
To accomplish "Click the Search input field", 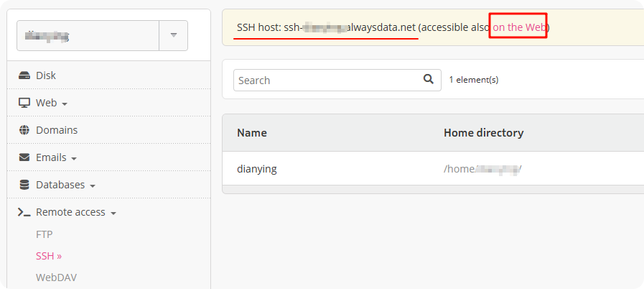I will click(327, 81).
